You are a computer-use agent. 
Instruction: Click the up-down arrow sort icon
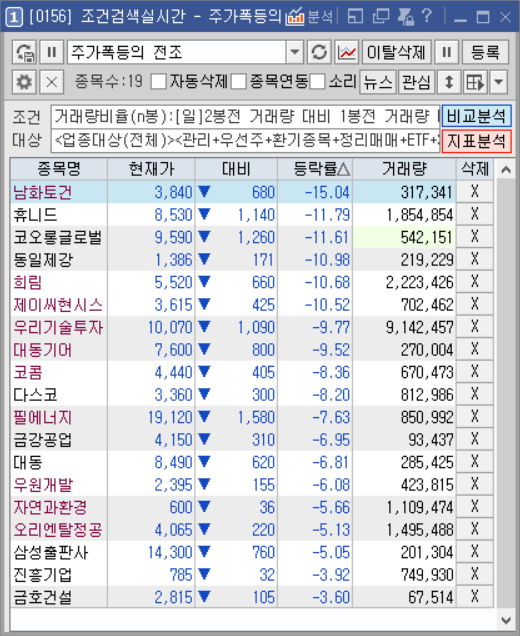449,82
